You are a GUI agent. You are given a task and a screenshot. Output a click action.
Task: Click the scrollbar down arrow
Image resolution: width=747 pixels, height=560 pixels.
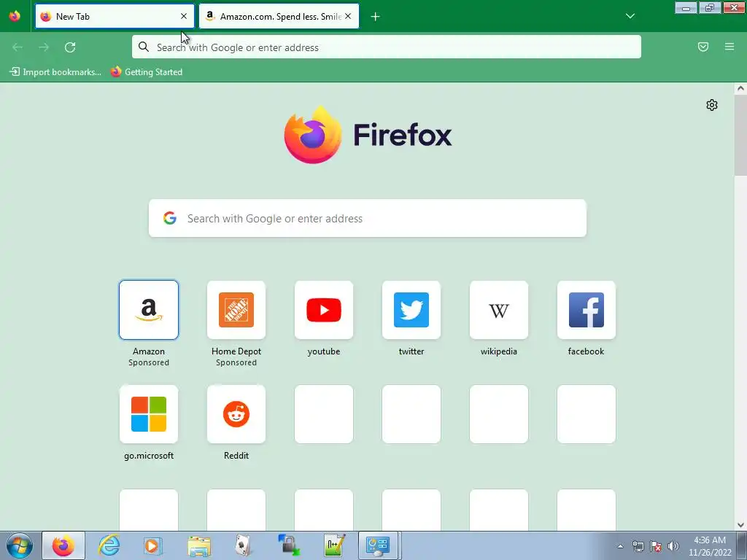pyautogui.click(x=740, y=525)
